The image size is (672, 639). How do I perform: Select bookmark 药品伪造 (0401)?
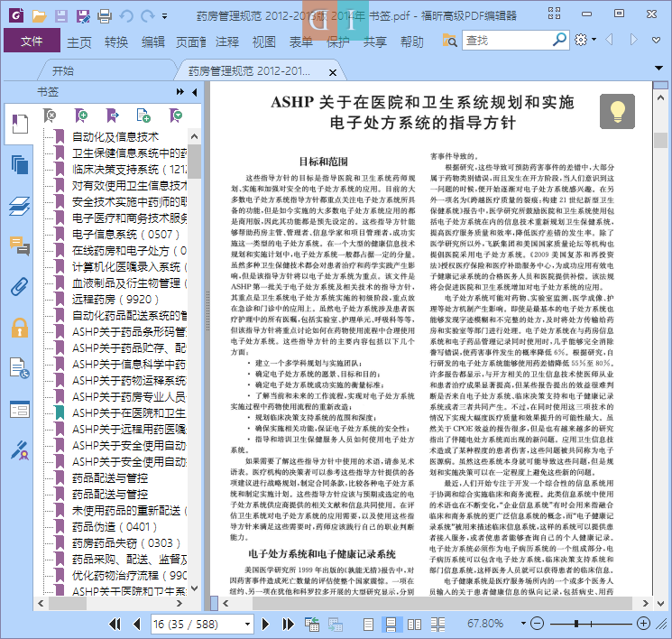[x=115, y=527]
